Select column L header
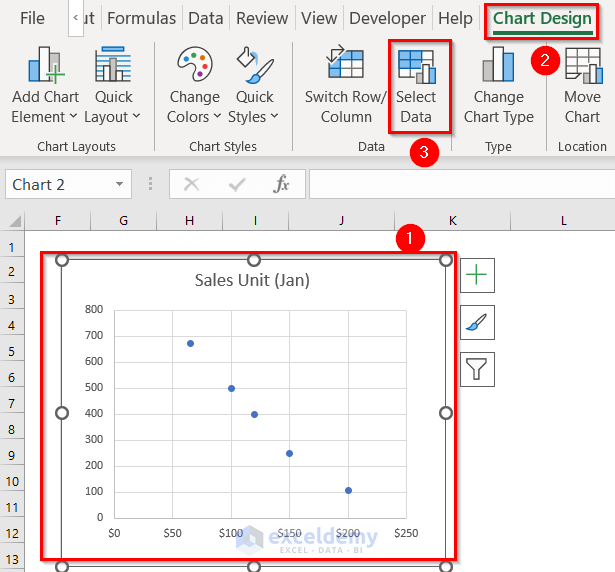The image size is (615, 572). pos(563,221)
